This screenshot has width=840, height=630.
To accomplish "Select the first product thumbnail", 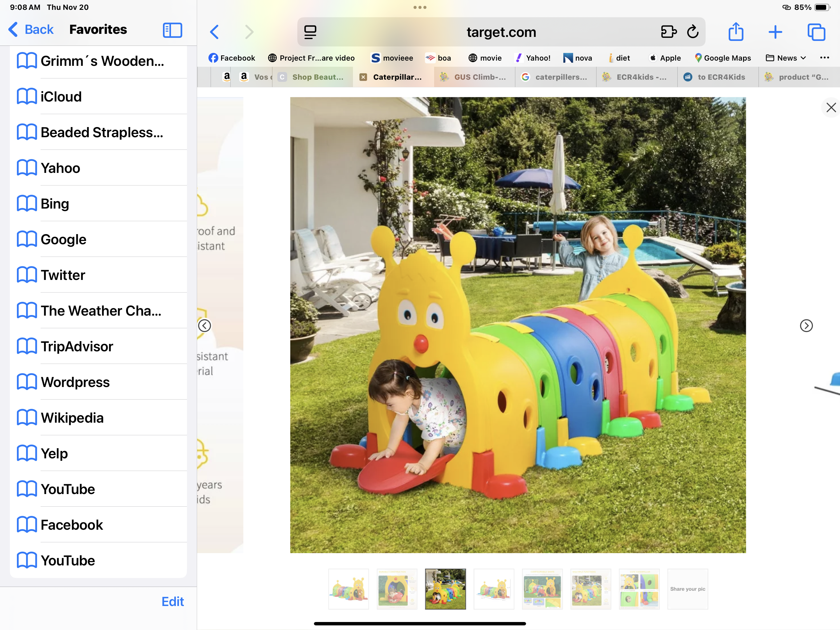I will pyautogui.click(x=348, y=588).
